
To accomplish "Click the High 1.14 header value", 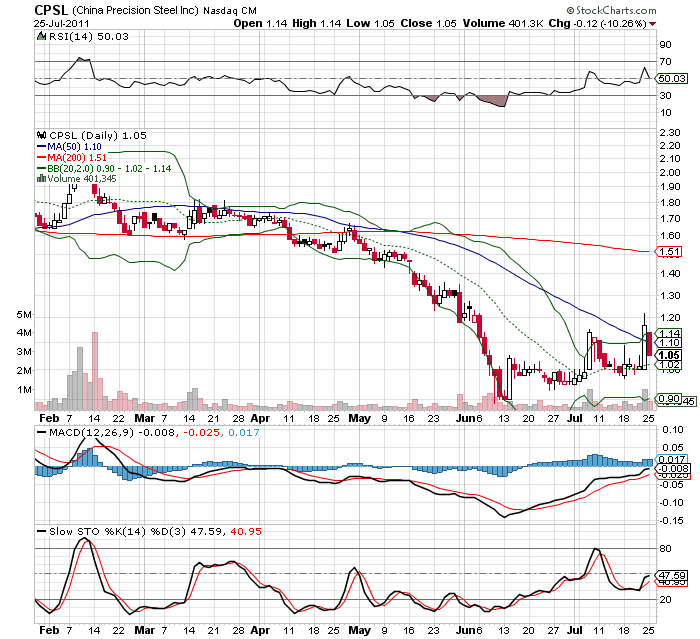I will pos(317,23).
